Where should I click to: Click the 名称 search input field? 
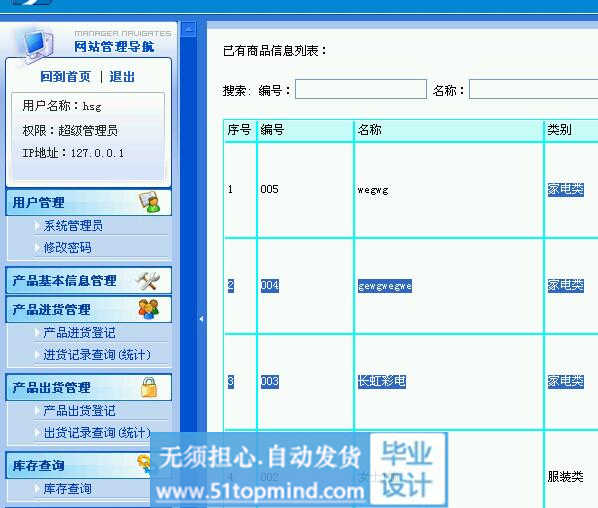(x=534, y=89)
